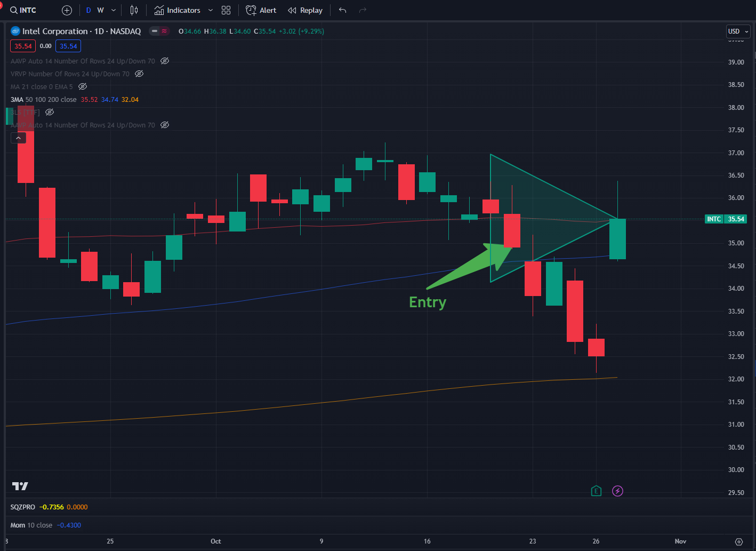Viewport: 756px width, 551px height.
Task: Open the earnings E marker icon
Action: click(596, 491)
